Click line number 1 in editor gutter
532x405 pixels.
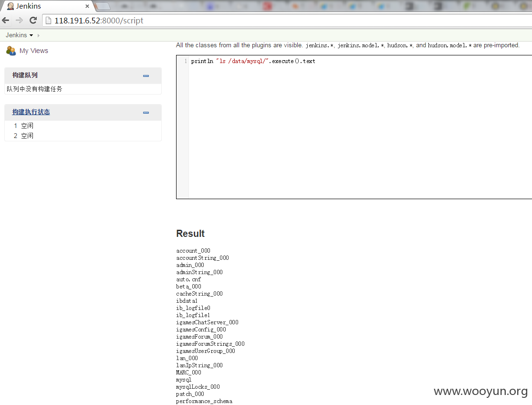[x=186, y=61]
